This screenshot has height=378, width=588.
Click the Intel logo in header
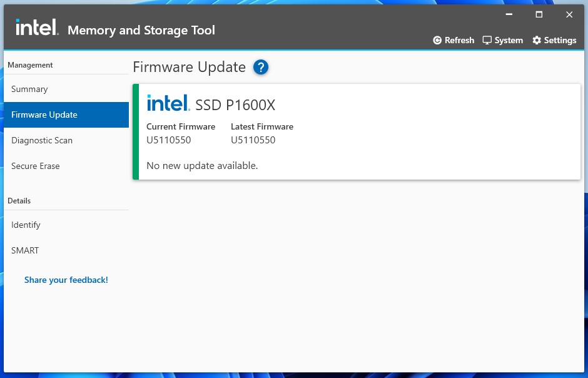click(x=37, y=27)
